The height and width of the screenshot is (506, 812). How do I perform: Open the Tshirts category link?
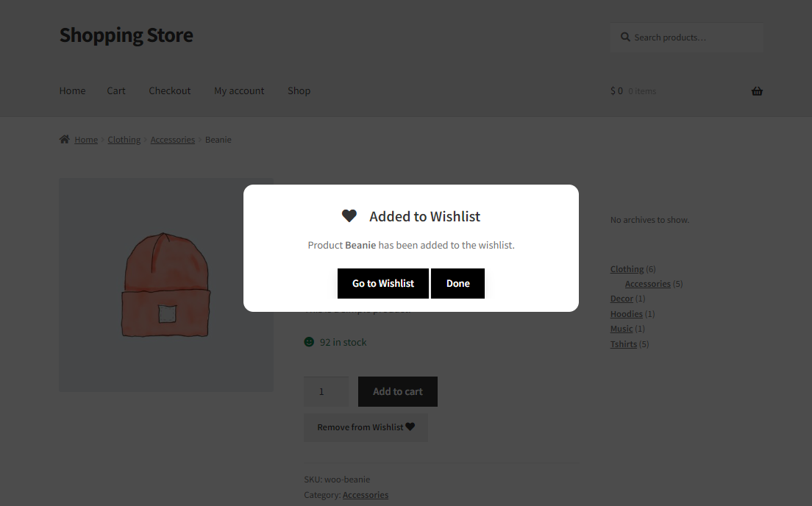coord(624,344)
